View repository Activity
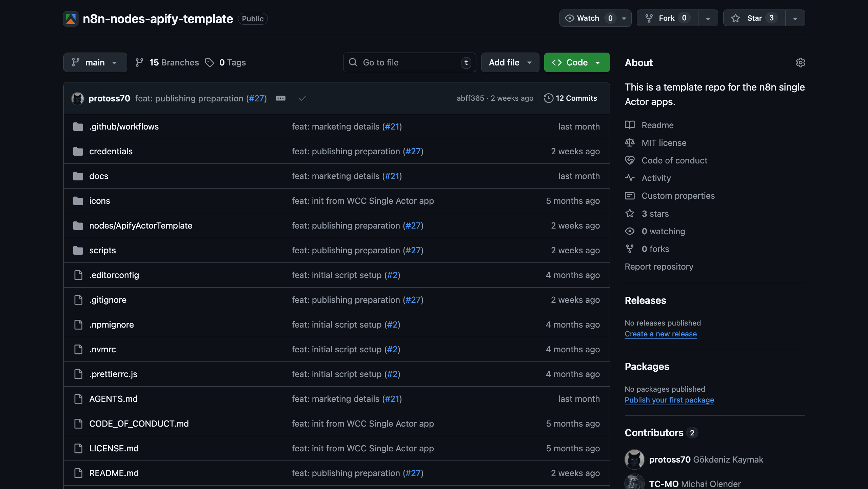 coord(656,178)
